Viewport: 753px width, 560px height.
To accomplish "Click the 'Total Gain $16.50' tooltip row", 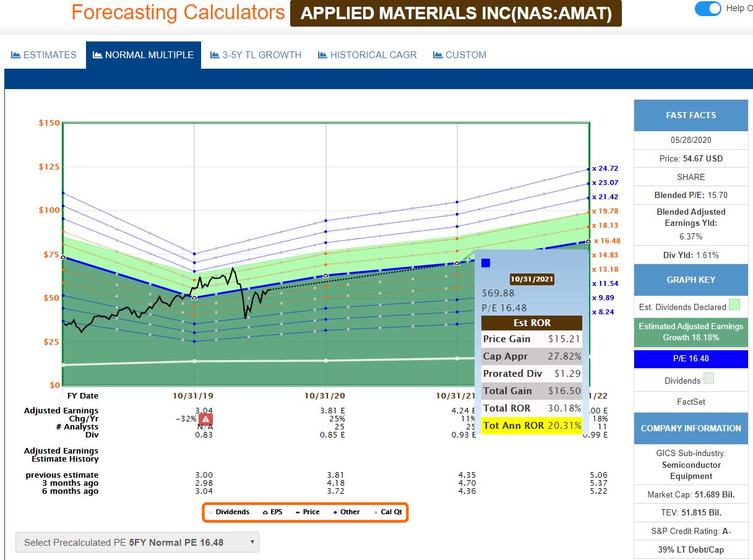I will tap(531, 390).
